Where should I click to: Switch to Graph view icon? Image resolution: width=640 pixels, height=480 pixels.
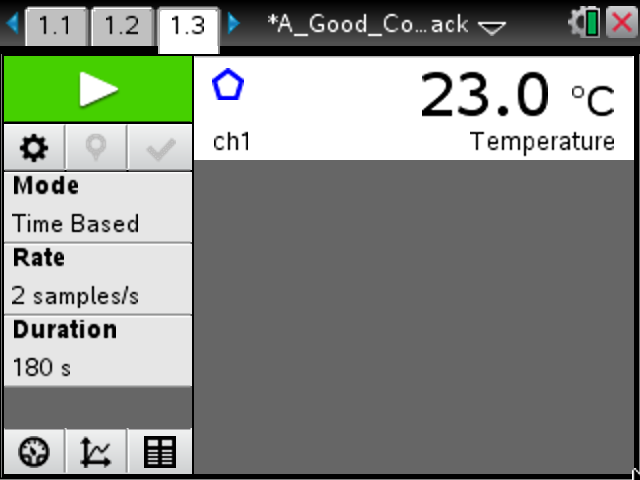tap(96, 451)
